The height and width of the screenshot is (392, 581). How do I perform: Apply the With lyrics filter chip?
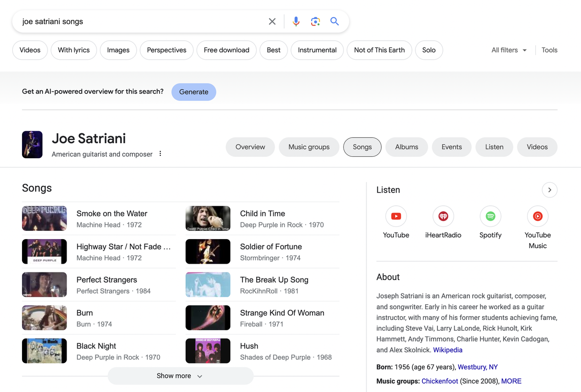(x=74, y=50)
